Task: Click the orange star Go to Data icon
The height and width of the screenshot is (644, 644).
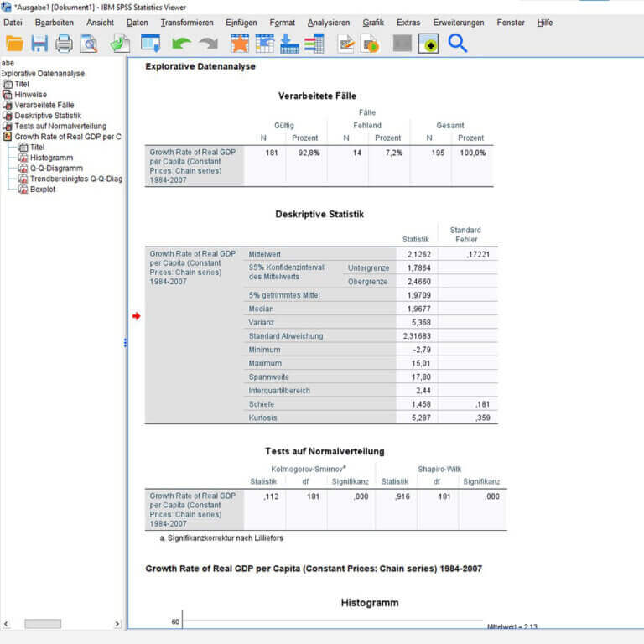Action: pyautogui.click(x=240, y=44)
